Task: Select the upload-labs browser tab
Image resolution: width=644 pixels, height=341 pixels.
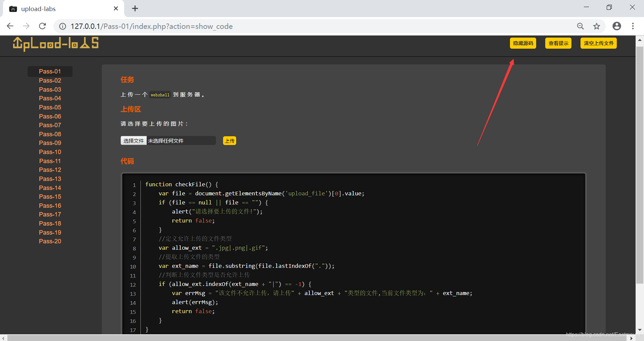Action: coord(64,9)
